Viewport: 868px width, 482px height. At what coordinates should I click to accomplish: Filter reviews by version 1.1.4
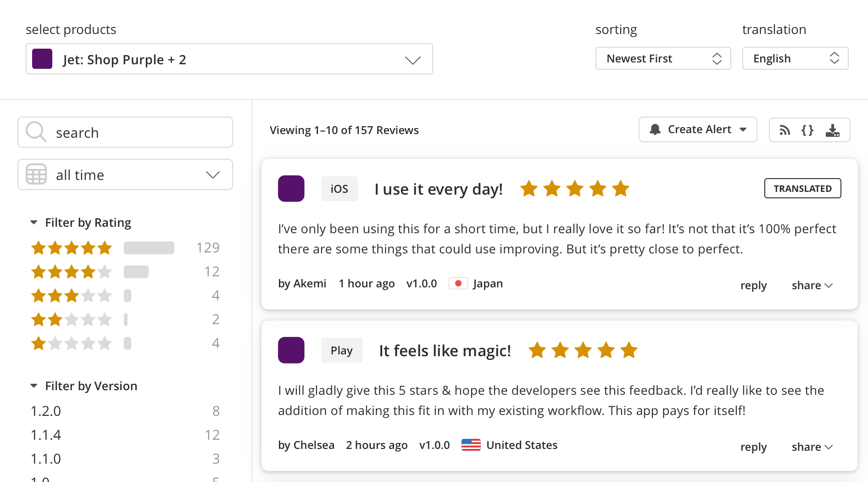click(45, 434)
